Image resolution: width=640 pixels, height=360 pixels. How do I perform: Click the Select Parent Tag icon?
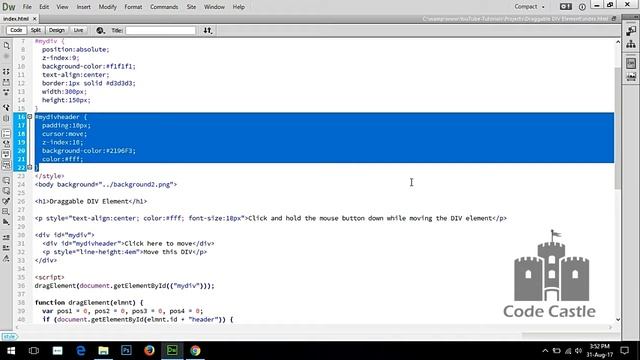coord(6,108)
